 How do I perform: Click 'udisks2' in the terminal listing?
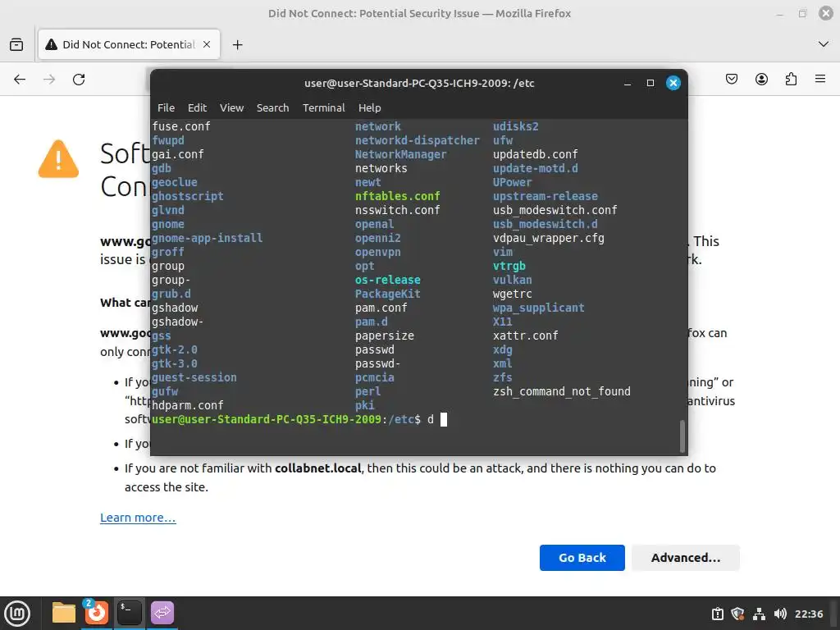[x=516, y=126]
